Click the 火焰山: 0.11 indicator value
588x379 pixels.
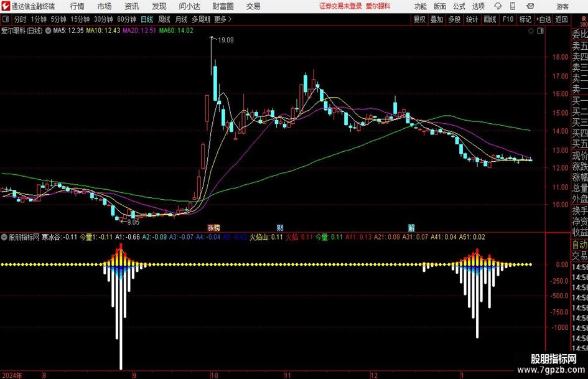tap(266, 236)
